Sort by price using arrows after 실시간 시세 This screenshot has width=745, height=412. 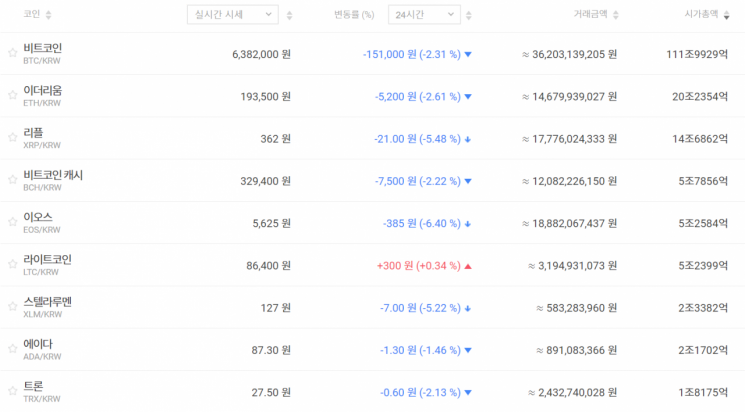click(290, 15)
